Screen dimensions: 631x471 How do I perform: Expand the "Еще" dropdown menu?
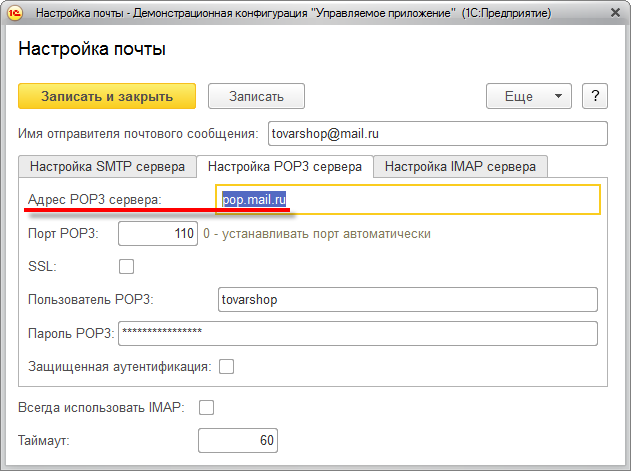coord(528,96)
